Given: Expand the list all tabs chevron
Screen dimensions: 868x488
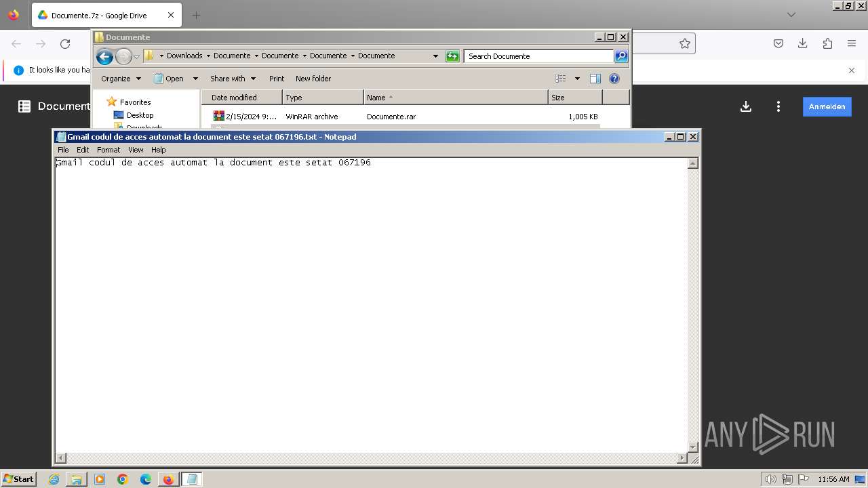Looking at the screenshot, I should [x=791, y=15].
